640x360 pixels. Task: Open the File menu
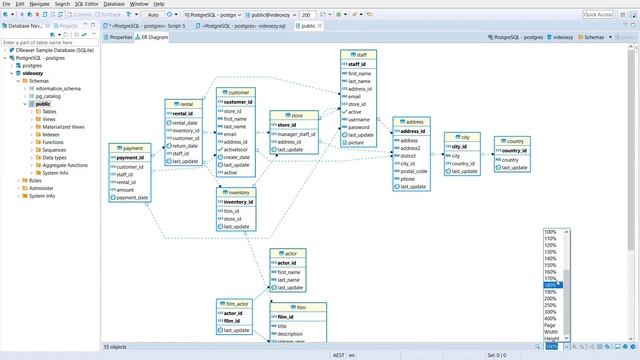click(6, 4)
